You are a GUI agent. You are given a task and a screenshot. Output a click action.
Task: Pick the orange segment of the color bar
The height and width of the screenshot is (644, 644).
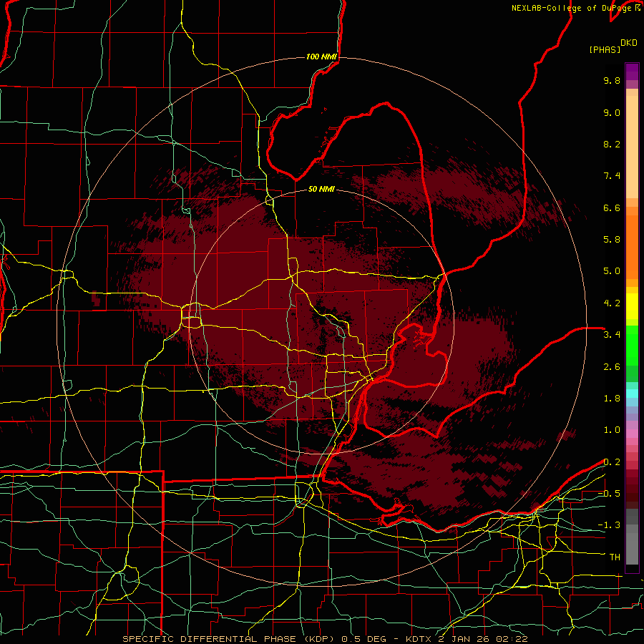coord(632,246)
